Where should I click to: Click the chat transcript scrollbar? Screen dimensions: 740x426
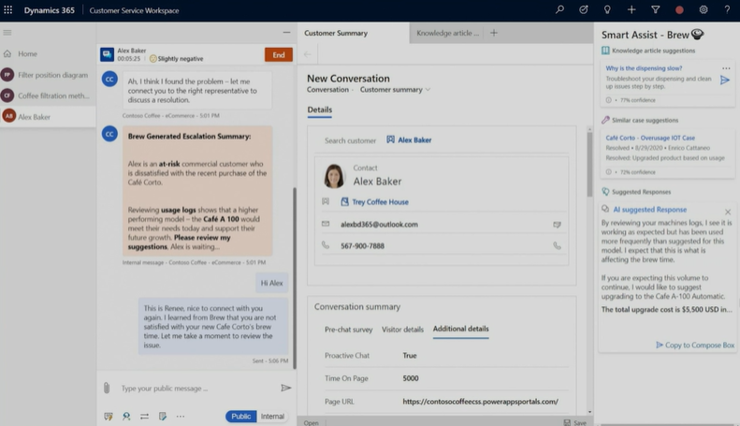click(295, 277)
